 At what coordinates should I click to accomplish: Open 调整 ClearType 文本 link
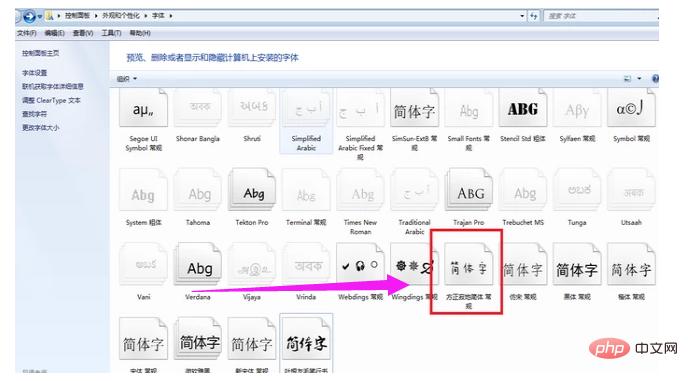click(51, 100)
